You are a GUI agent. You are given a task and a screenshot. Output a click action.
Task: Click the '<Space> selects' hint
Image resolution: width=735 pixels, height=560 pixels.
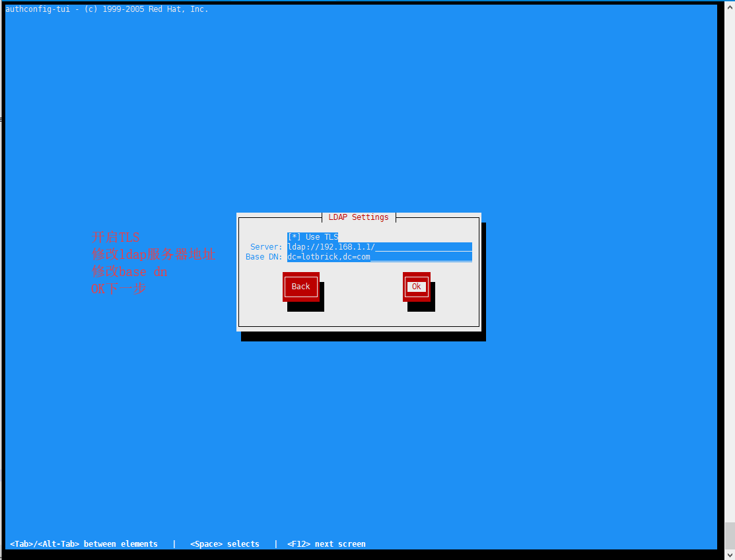[225, 544]
